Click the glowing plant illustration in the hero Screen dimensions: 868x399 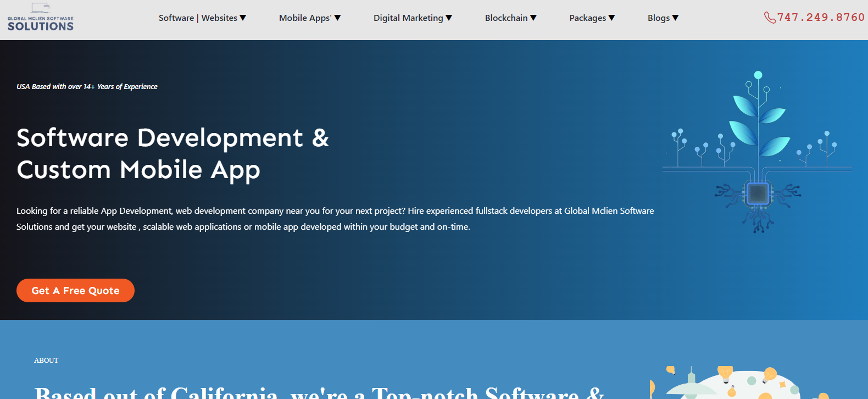(758, 118)
